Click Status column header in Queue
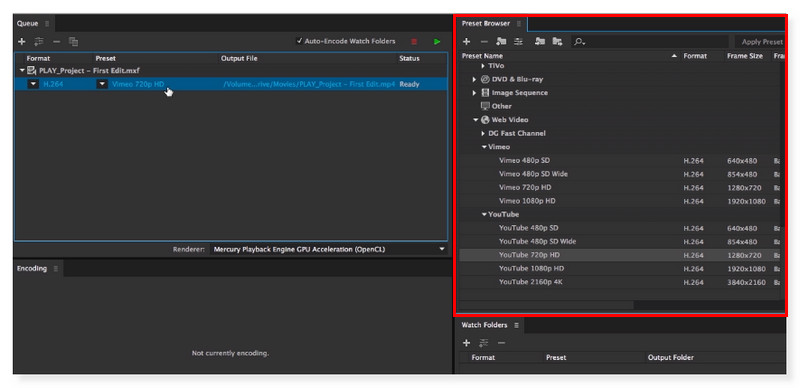Screen dimensions: 800x388 409,59
